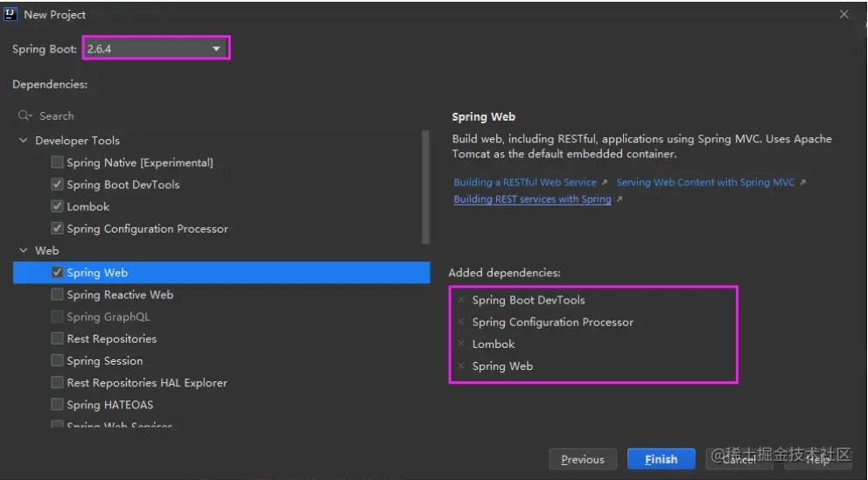The height and width of the screenshot is (480, 868).
Task: Enable the Spring Native [Experimental] checkbox
Action: pos(57,162)
